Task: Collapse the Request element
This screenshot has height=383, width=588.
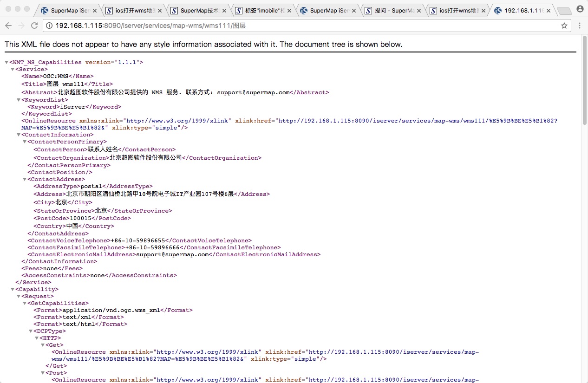Action: tap(19, 296)
